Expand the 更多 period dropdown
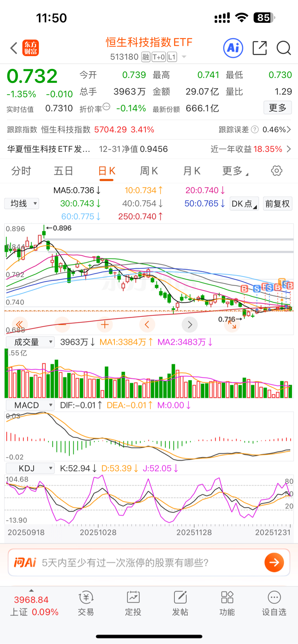The image size is (298, 644). tap(235, 171)
